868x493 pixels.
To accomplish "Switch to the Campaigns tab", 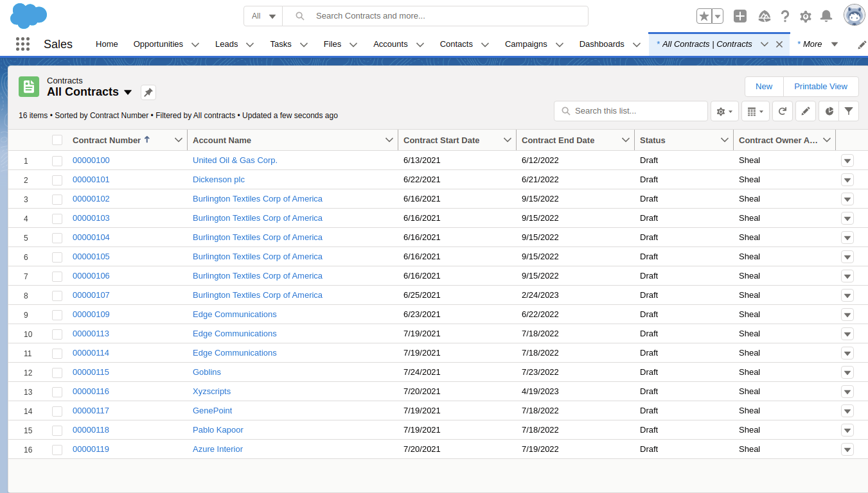I will point(526,44).
